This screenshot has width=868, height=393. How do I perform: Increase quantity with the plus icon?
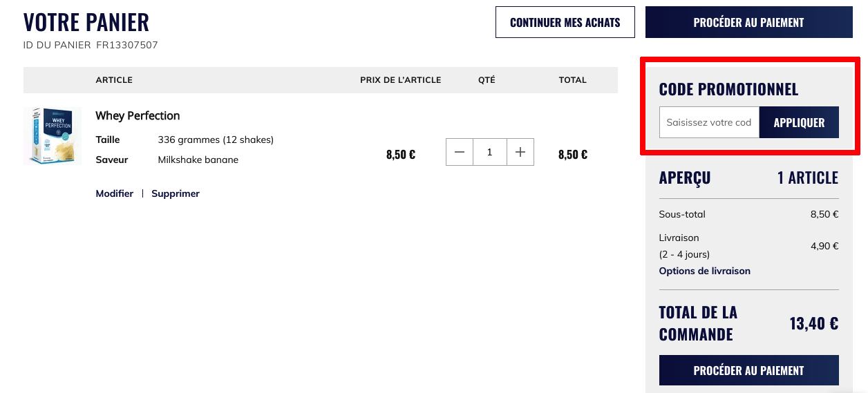520,152
